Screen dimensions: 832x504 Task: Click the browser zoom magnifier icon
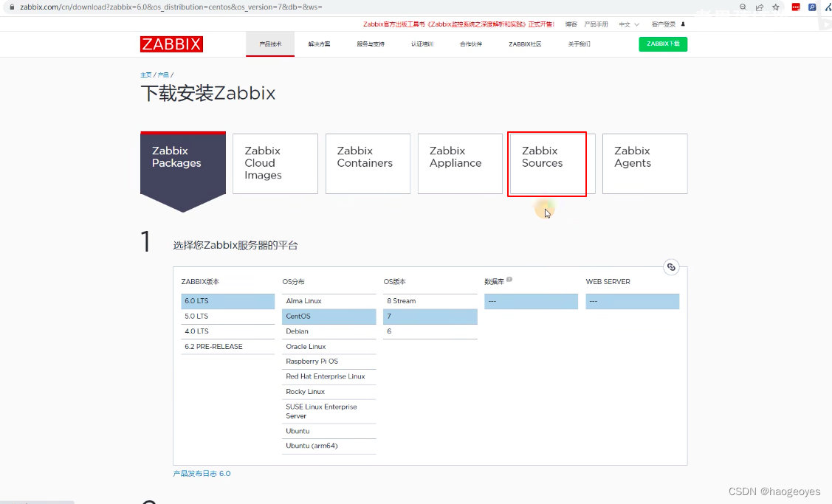[x=743, y=7]
